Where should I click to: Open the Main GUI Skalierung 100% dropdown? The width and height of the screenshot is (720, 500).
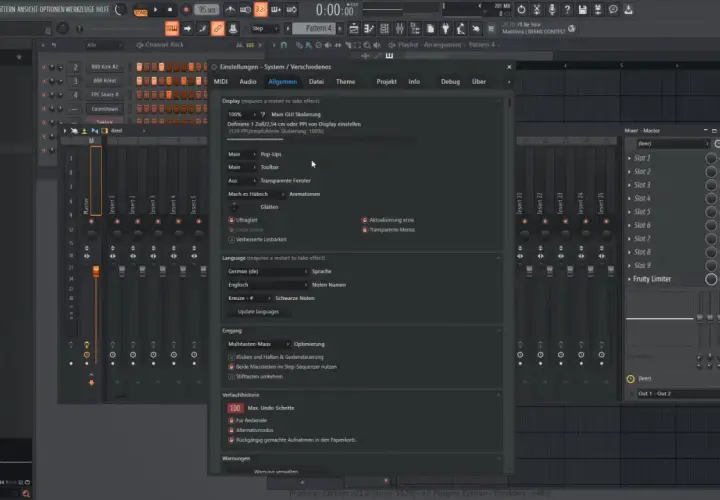[242, 114]
